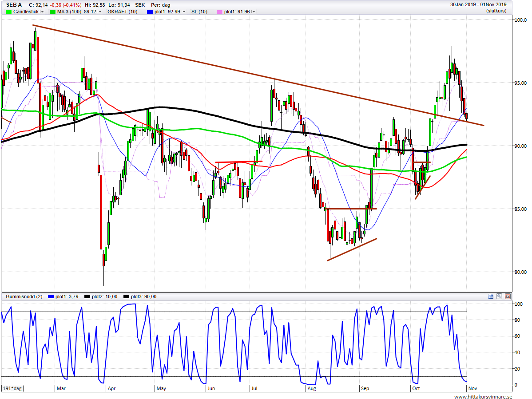532x399 pixels.
Task: Click the SEK currency label
Action: pyautogui.click(x=140, y=5)
